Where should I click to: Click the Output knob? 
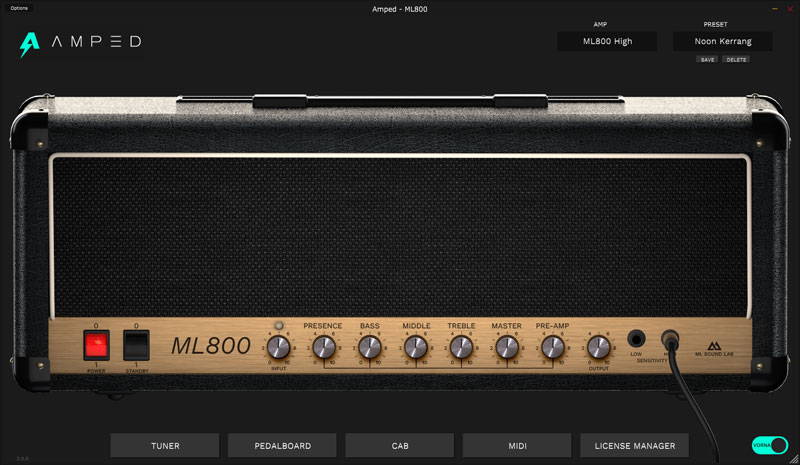[598, 348]
